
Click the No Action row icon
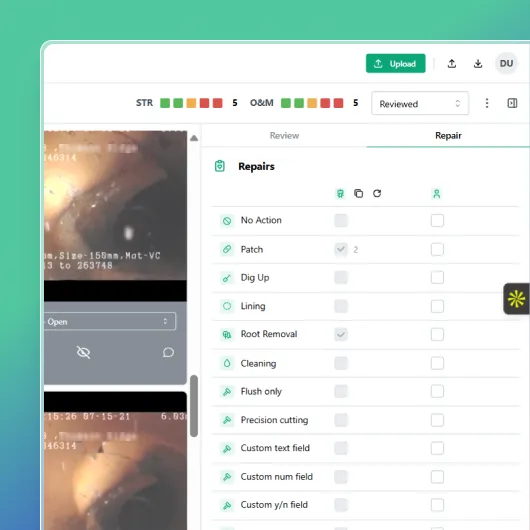coord(227,221)
